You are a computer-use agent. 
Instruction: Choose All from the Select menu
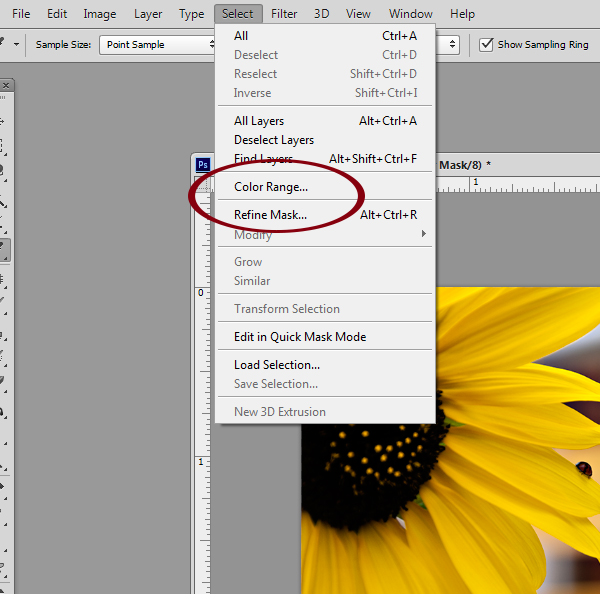[x=325, y=36]
